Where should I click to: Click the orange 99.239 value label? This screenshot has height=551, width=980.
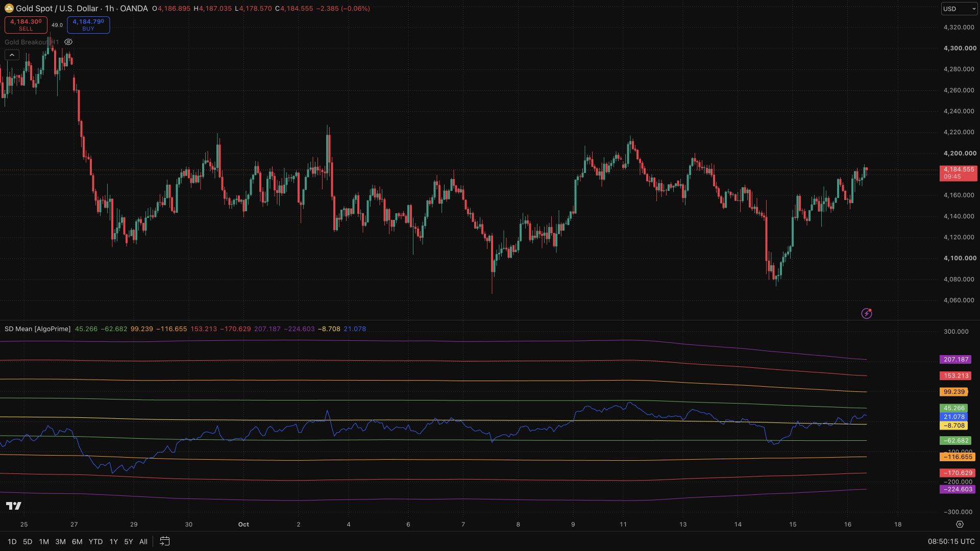pyautogui.click(x=954, y=392)
